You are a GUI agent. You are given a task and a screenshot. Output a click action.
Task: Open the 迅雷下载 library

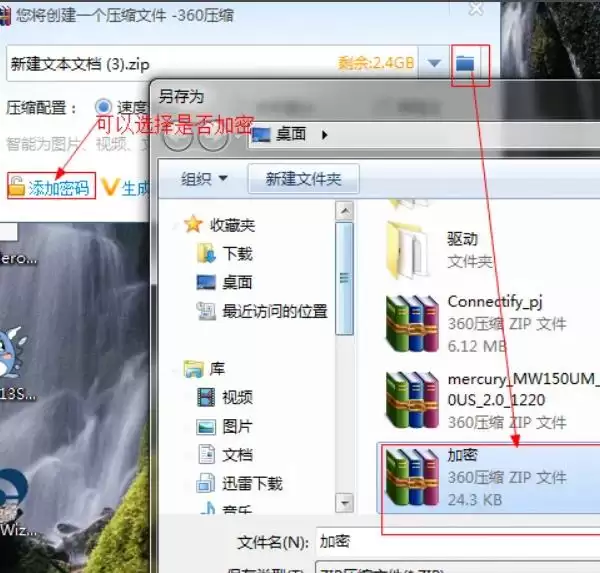pos(252,483)
